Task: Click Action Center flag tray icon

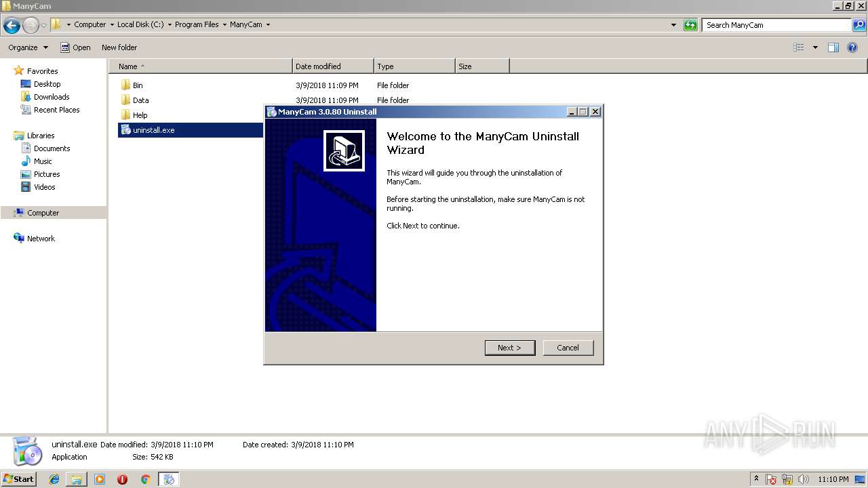Action: click(771, 479)
